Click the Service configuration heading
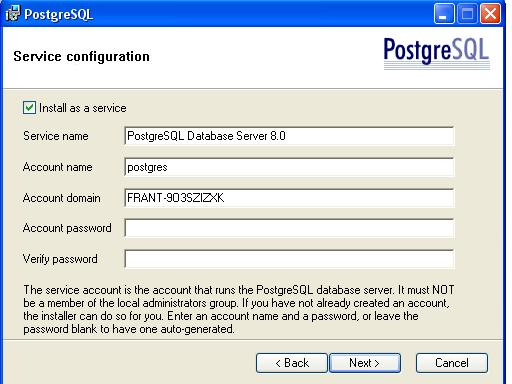512x384 pixels. pyautogui.click(x=81, y=56)
